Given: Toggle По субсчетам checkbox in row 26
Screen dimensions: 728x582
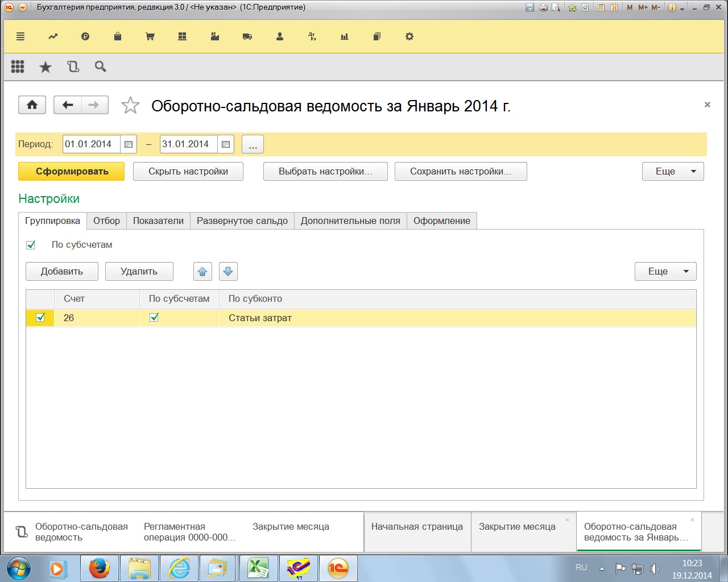Looking at the screenshot, I should click(x=154, y=318).
